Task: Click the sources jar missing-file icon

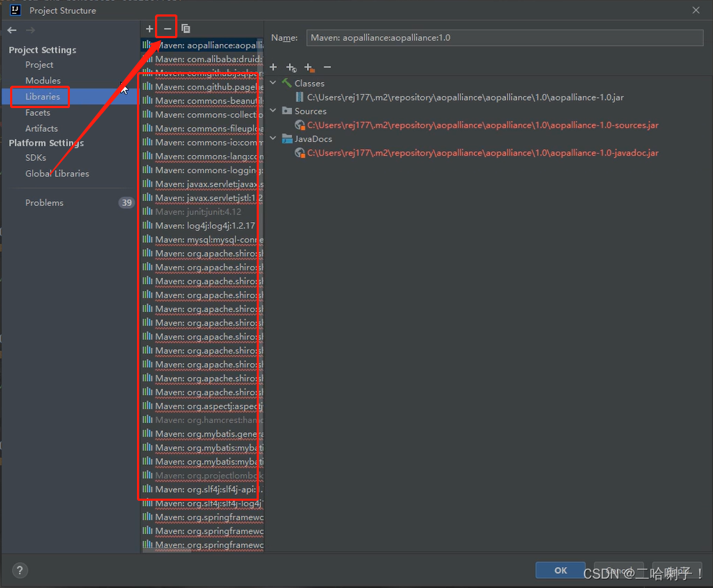Action: [x=300, y=125]
